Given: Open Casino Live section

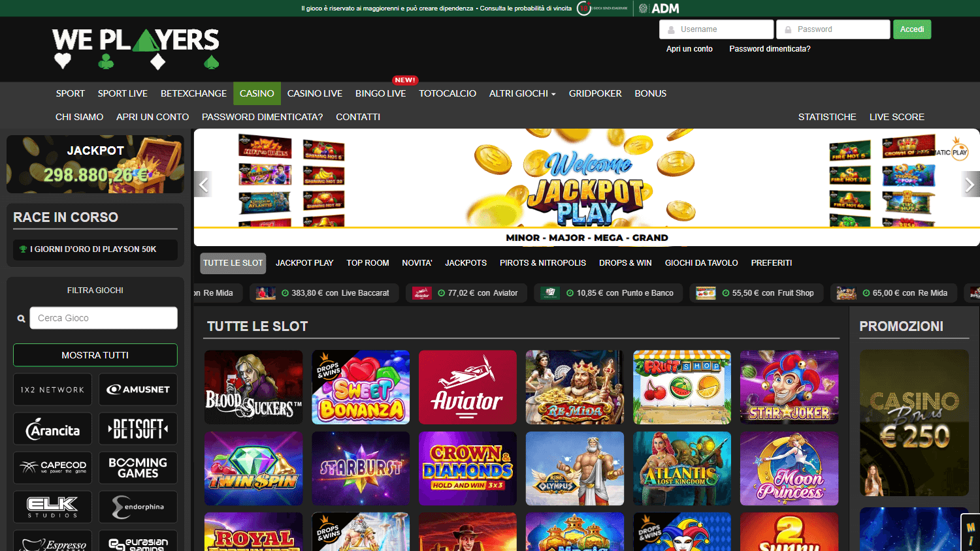Looking at the screenshot, I should pos(315,93).
